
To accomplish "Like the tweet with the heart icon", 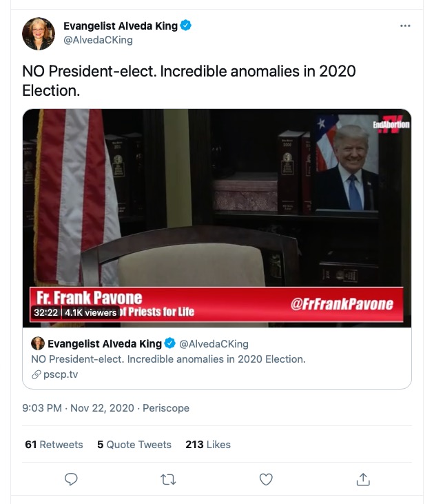I will tap(266, 479).
